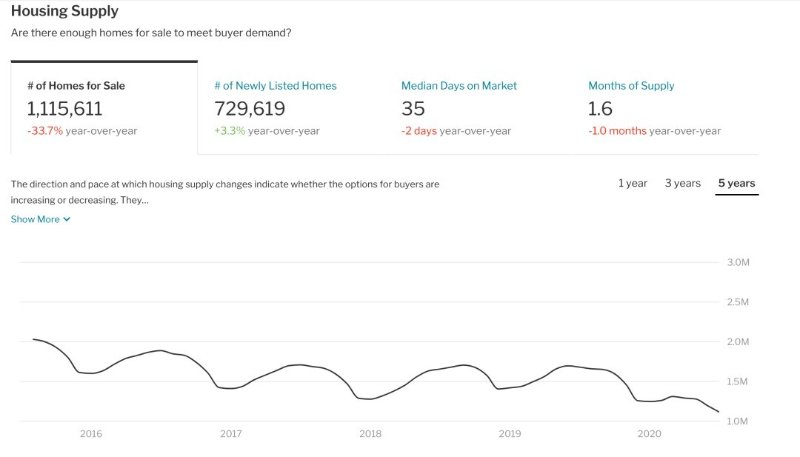The width and height of the screenshot is (800, 457).
Task: Click the 1.6 months of supply value
Action: pos(600,109)
